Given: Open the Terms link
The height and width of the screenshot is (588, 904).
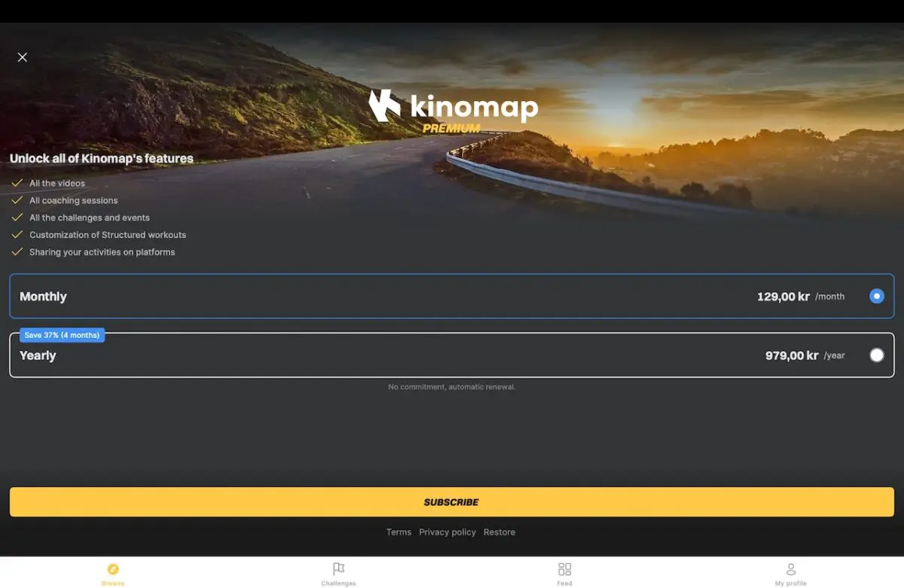Looking at the screenshot, I should click(399, 532).
